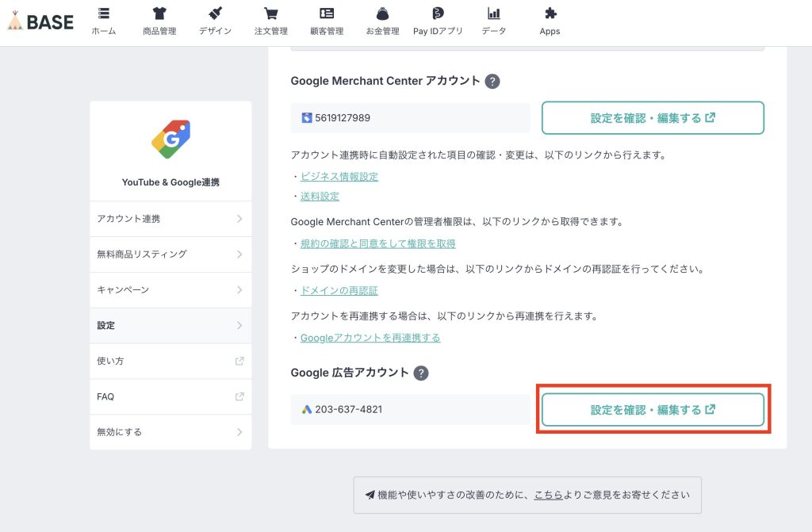Click paper plane icon in feedback banner

370,496
